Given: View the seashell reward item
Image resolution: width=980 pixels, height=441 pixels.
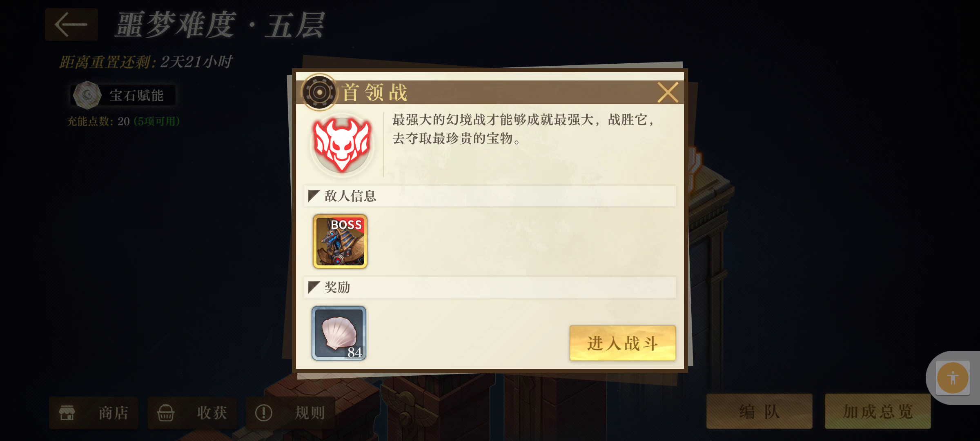Looking at the screenshot, I should click(x=339, y=333).
